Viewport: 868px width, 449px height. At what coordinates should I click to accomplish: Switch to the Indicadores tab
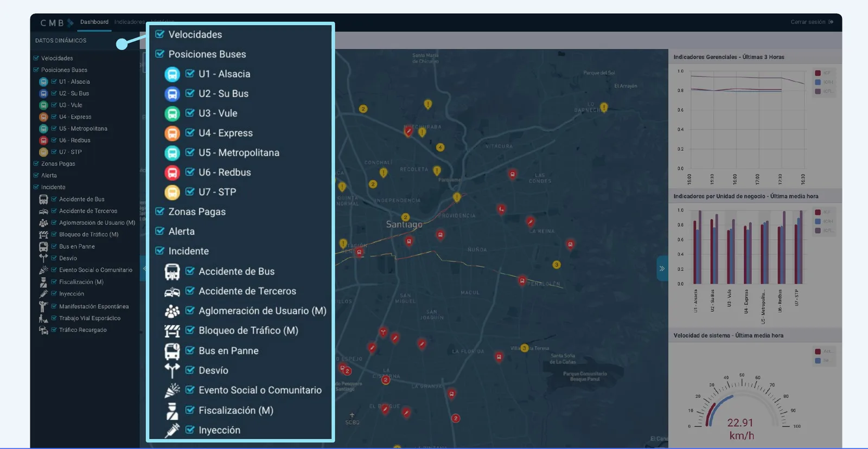click(x=130, y=22)
